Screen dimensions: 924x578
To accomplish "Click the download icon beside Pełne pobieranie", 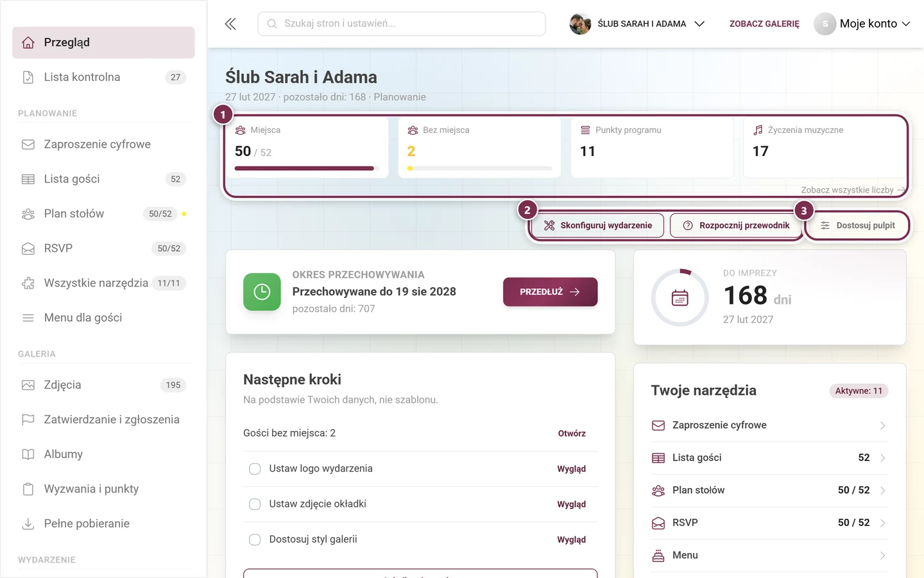I will 28,524.
